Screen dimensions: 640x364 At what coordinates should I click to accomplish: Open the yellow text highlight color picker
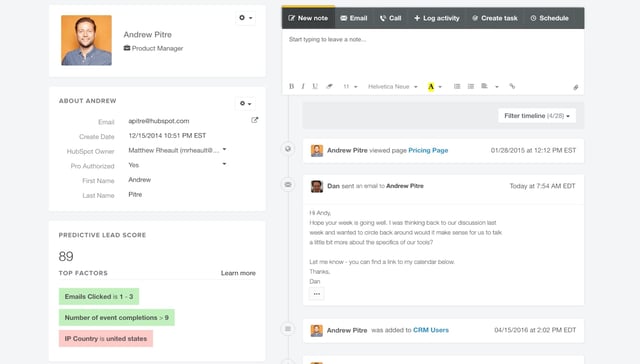coord(434,87)
